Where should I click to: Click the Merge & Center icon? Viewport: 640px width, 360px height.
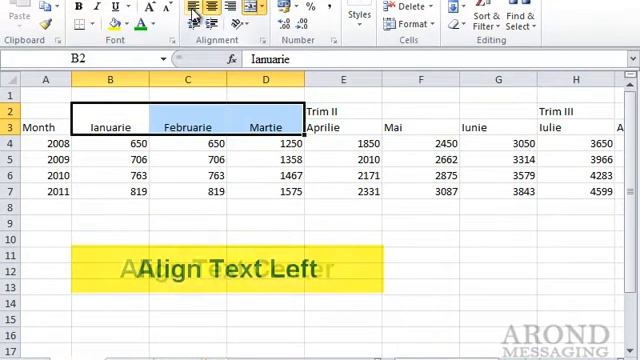pos(250,6)
